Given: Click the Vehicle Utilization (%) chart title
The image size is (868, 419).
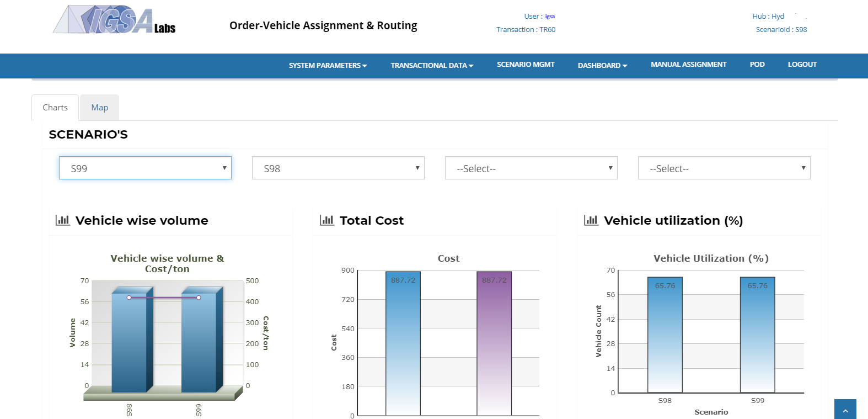Looking at the screenshot, I should (x=711, y=258).
